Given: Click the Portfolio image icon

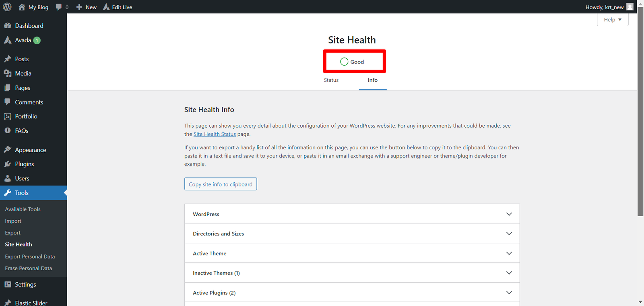Looking at the screenshot, I should pyautogui.click(x=8, y=116).
